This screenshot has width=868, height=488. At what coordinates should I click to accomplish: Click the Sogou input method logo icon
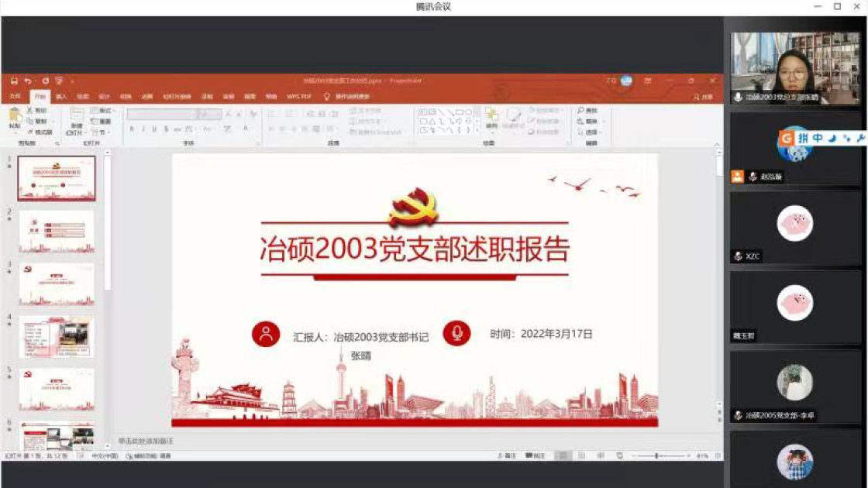(x=787, y=138)
